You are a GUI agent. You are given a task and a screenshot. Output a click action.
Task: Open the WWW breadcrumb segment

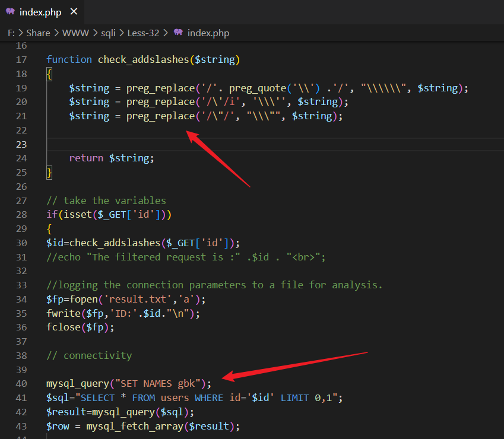pos(75,33)
